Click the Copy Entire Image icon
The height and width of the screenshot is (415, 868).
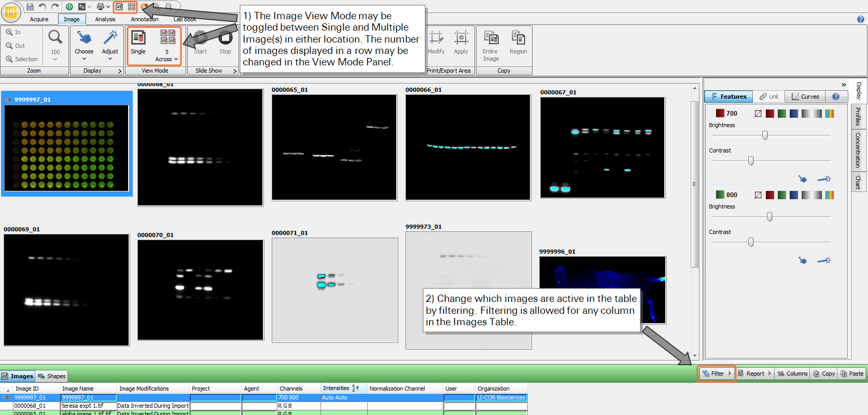(x=491, y=38)
